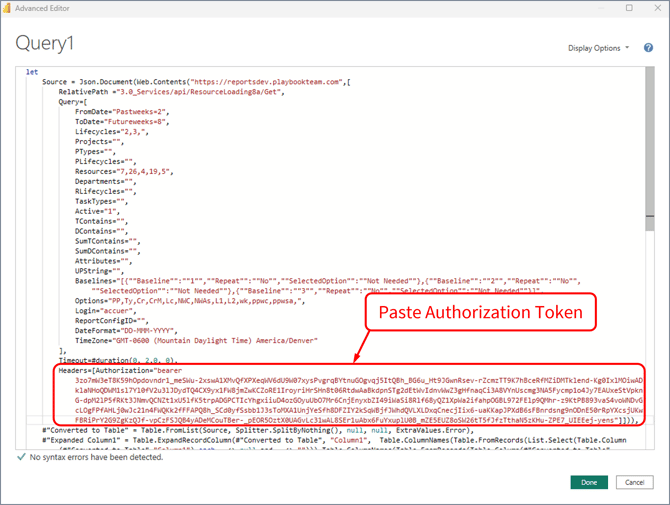Click the PTypes="" line

coord(95,152)
